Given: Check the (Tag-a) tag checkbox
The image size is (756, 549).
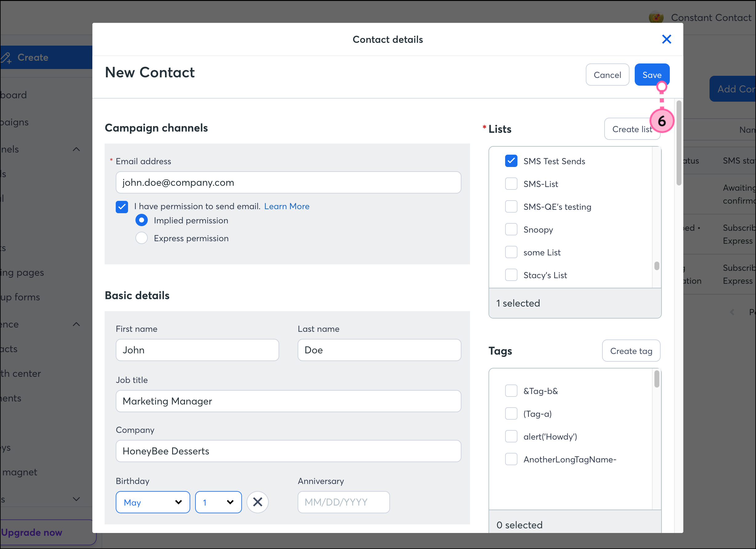Looking at the screenshot, I should point(511,413).
